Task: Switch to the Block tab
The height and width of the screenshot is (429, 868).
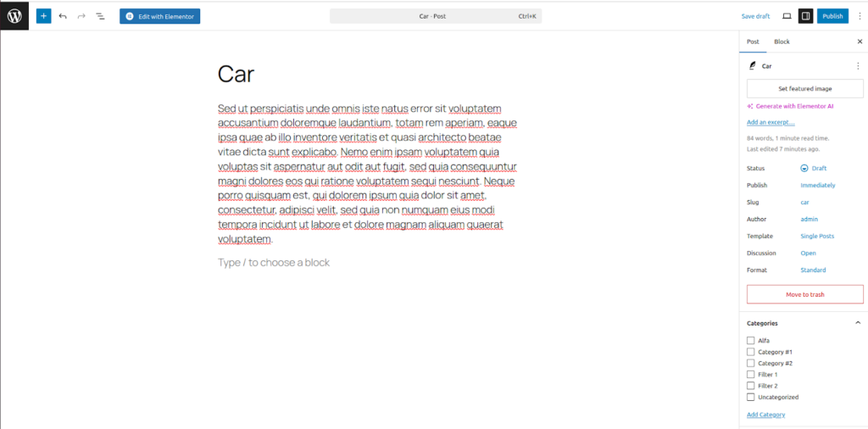Action: click(x=782, y=42)
